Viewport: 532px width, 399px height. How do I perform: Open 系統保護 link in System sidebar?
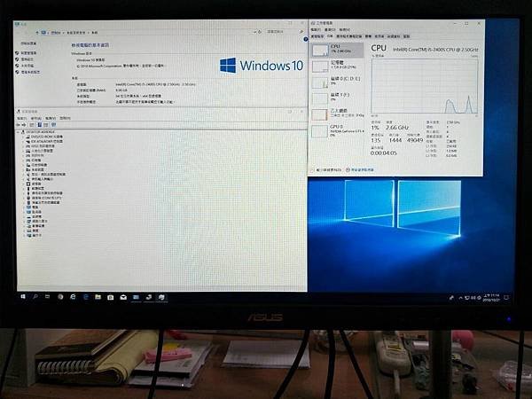click(27, 66)
